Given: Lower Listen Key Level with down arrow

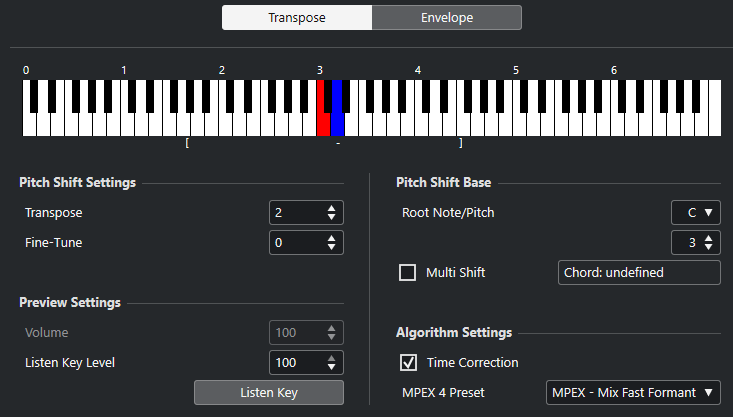Looking at the screenshot, I should click(331, 367).
